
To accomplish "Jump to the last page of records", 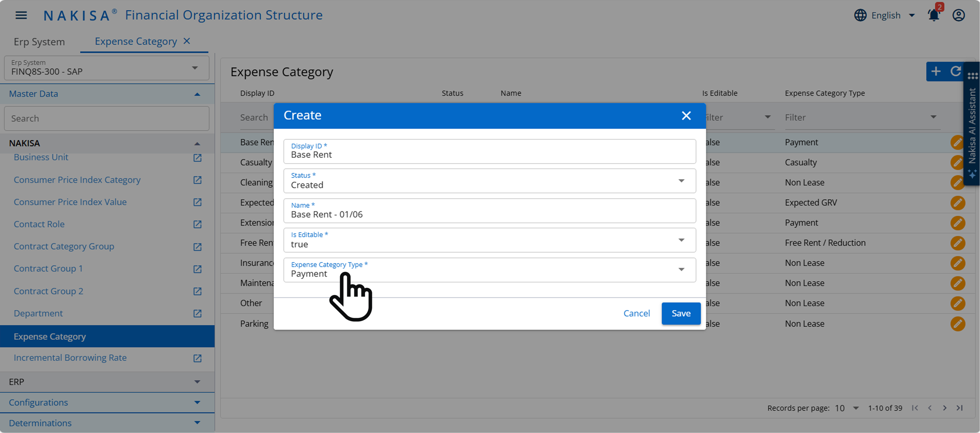I will coord(959,408).
